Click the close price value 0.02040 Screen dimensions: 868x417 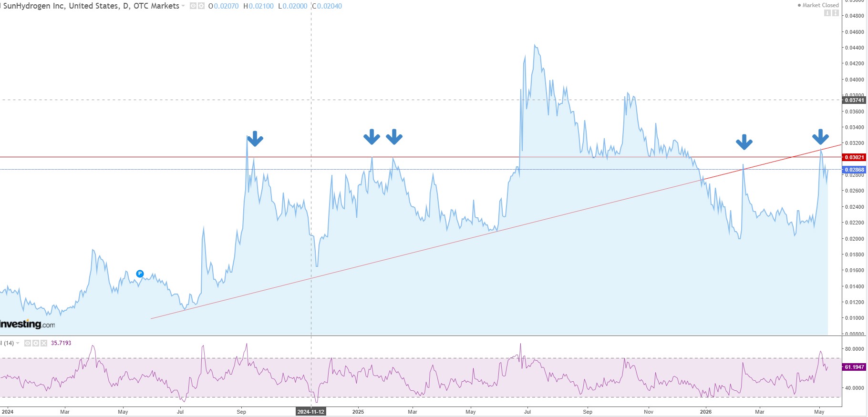(x=330, y=6)
